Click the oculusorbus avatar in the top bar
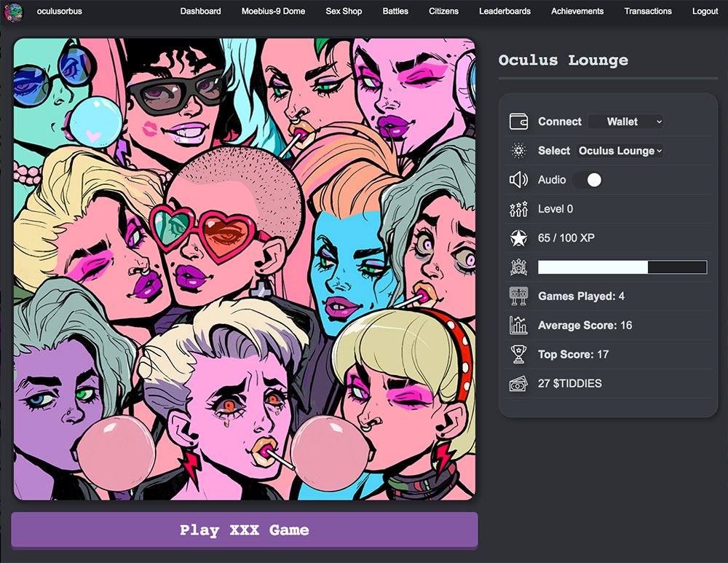Screen dimensions: 728x563 pyautogui.click(x=15, y=11)
